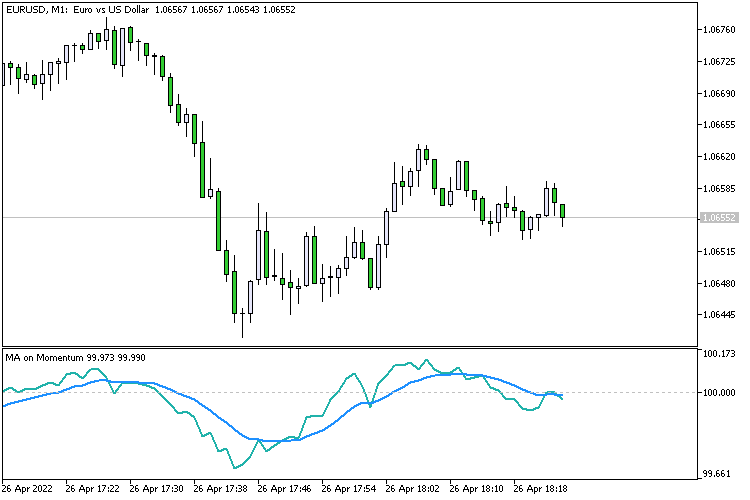This screenshot has width=750, height=500.
Task: Click the 100.173 indicator scale value
Action: (x=719, y=354)
